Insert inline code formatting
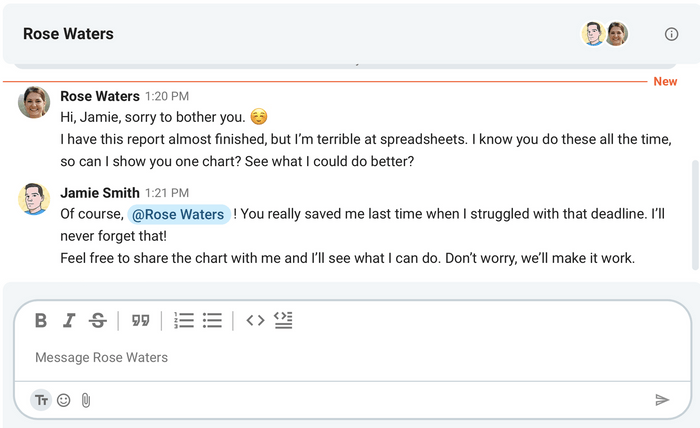The image size is (700, 428). (255, 320)
